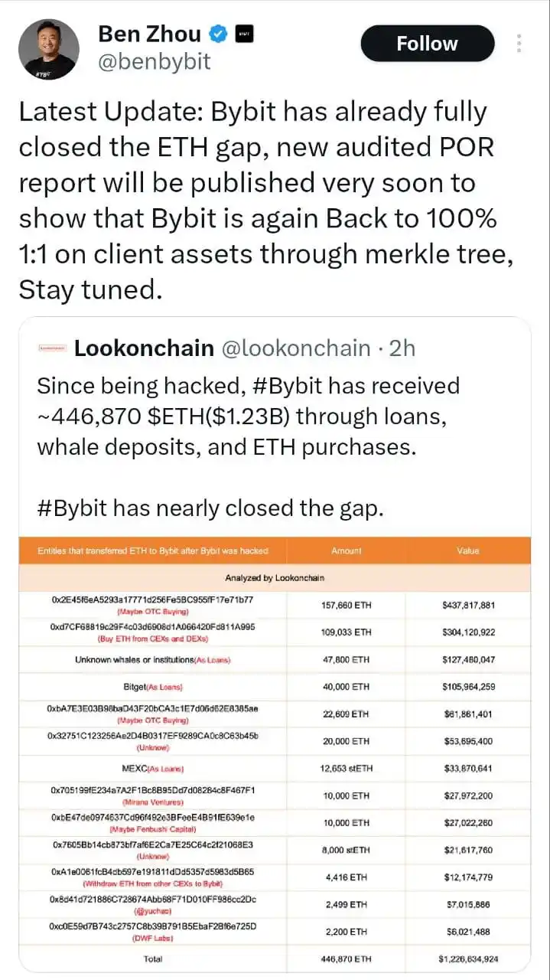Click the @lookonchain username link
Viewport: 550px width, 980px height.
tap(295, 348)
